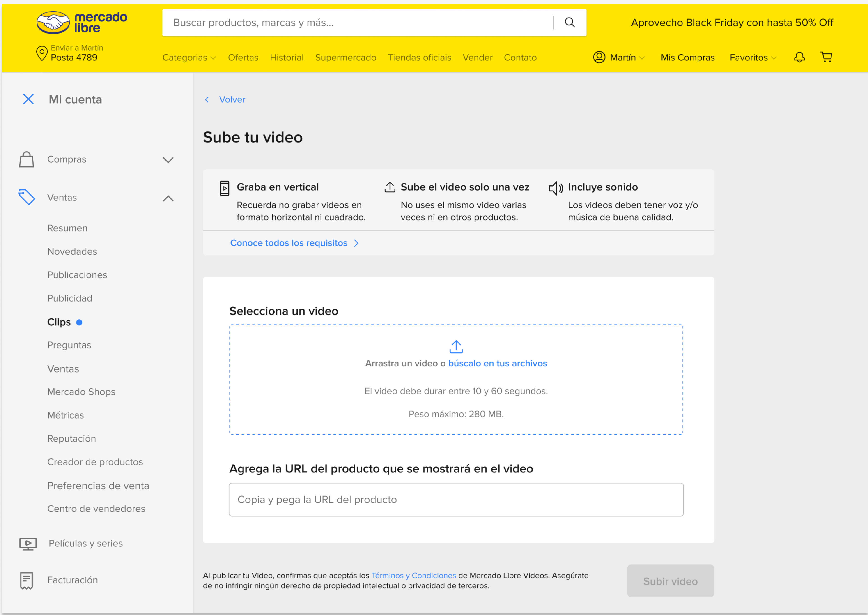868x615 pixels.
Task: Open the Categorias dropdown
Action: pos(189,58)
